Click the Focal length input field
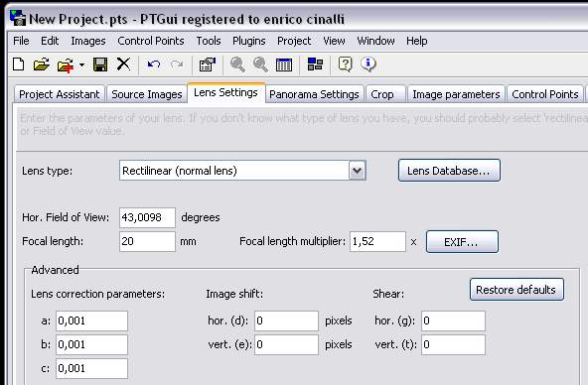Screen dimensions: 588x385 147,241
